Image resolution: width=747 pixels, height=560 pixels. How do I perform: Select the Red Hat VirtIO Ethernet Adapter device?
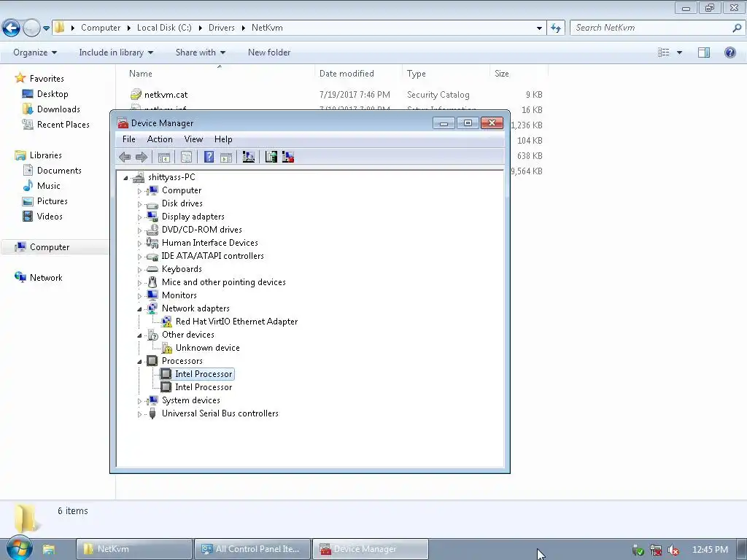pos(236,322)
